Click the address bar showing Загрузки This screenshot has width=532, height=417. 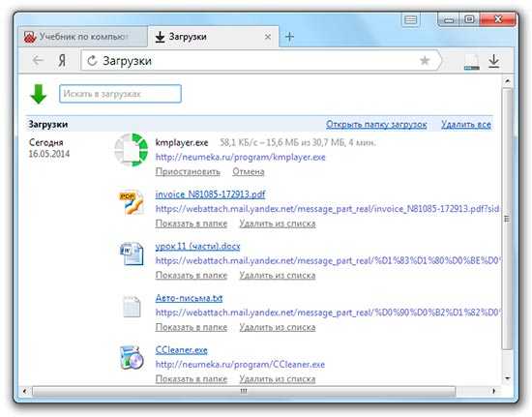261,61
